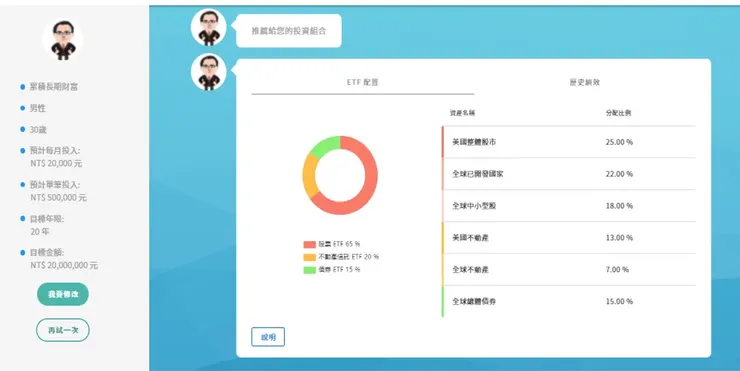Viewport: 740px width, 371px height.
Task: Click the 預計單筆投入 label
Action: pos(55,185)
